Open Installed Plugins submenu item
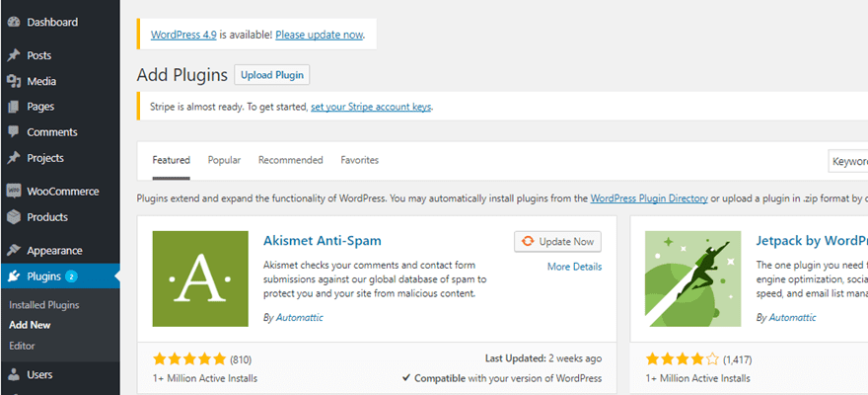Screen dimensions: 868x395 click(x=43, y=305)
